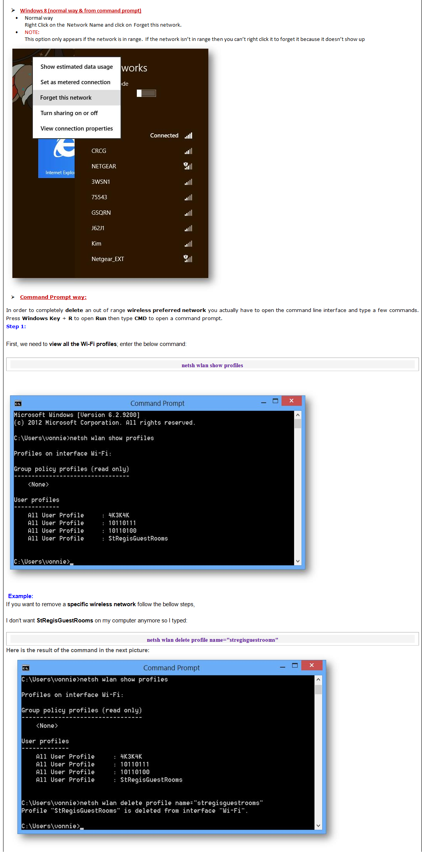The height and width of the screenshot is (868, 424).
Task: Click the signal strength icon for CRCG
Action: point(188,151)
